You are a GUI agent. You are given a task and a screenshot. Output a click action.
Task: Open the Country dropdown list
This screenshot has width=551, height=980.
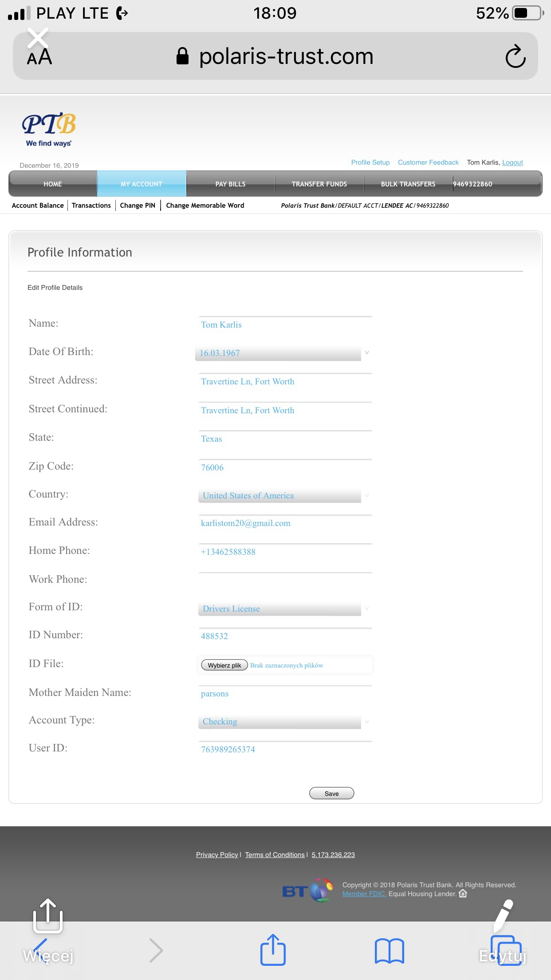coord(284,495)
